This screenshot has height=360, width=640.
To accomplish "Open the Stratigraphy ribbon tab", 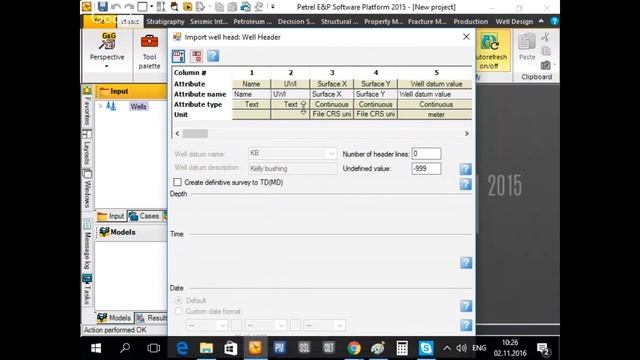I will click(165, 21).
